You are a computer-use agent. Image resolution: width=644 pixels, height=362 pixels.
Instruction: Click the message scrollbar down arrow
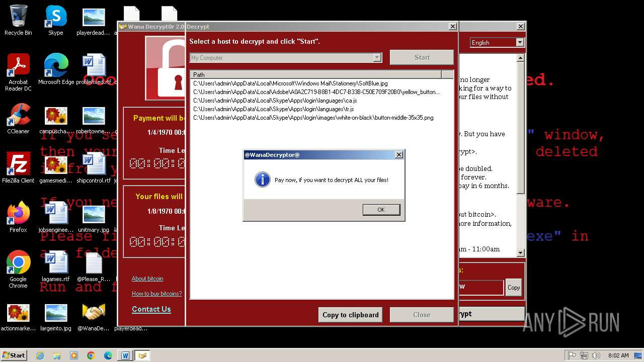(521, 253)
